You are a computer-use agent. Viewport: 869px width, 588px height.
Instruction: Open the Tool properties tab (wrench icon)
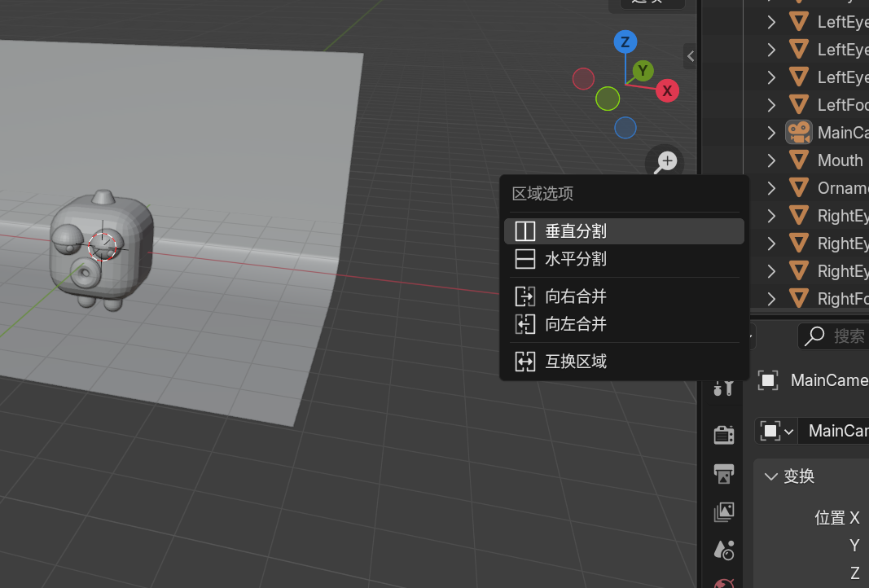(723, 388)
